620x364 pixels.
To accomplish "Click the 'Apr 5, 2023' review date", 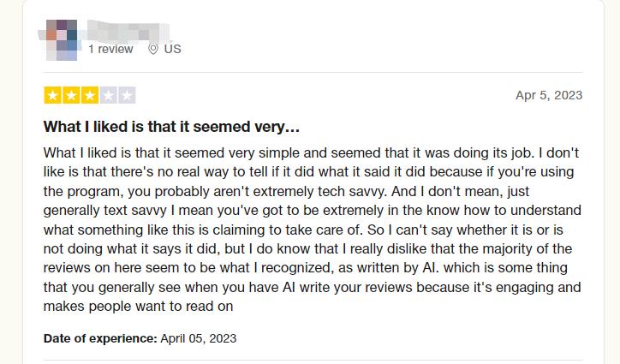I will click(549, 95).
